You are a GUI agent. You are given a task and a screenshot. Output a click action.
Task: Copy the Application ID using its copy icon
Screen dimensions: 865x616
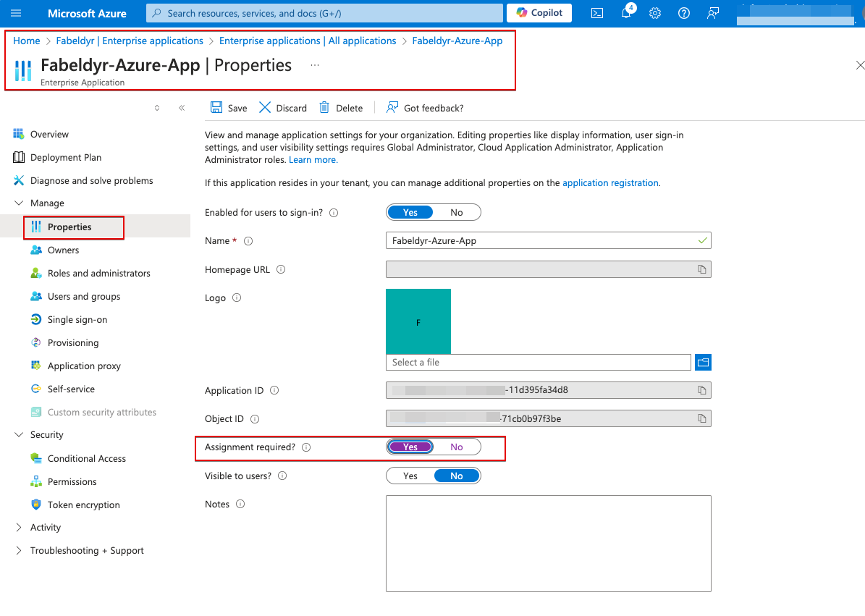(x=701, y=389)
